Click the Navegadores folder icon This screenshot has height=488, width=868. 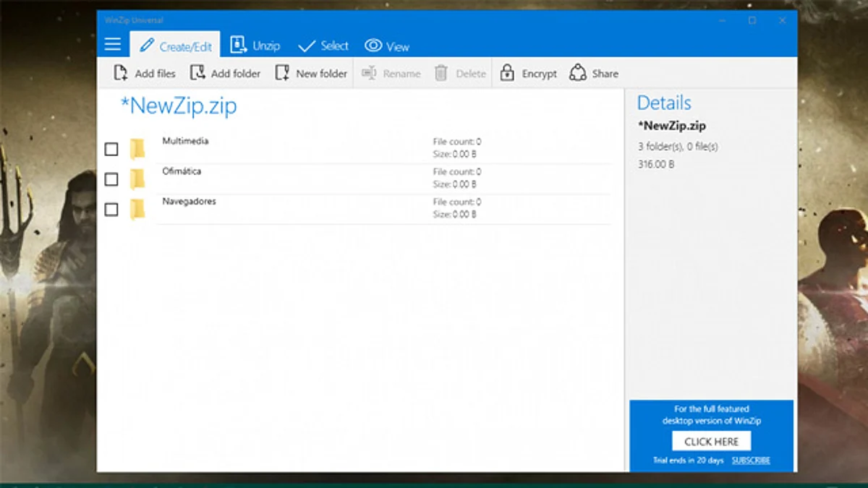[x=137, y=210]
